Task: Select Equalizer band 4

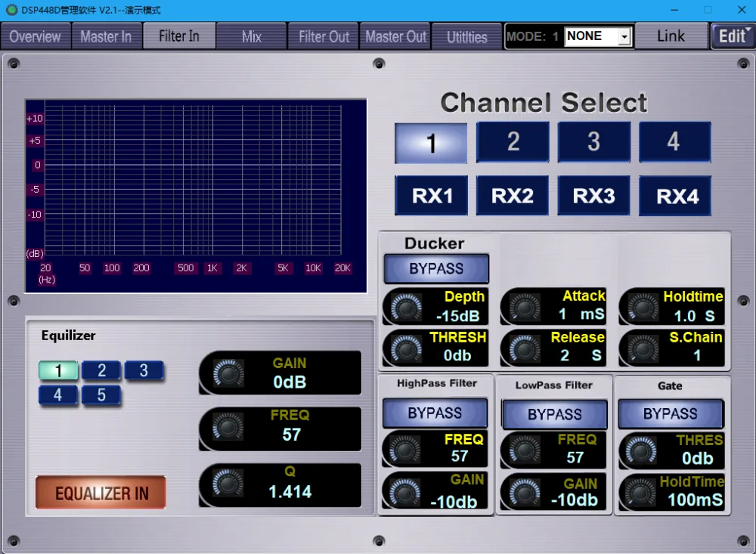Action: tap(58, 395)
